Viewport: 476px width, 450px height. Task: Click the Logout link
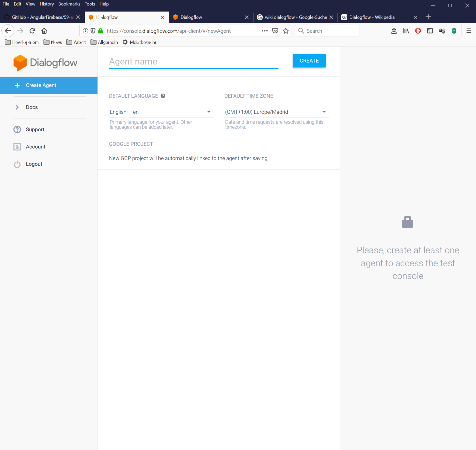click(34, 164)
